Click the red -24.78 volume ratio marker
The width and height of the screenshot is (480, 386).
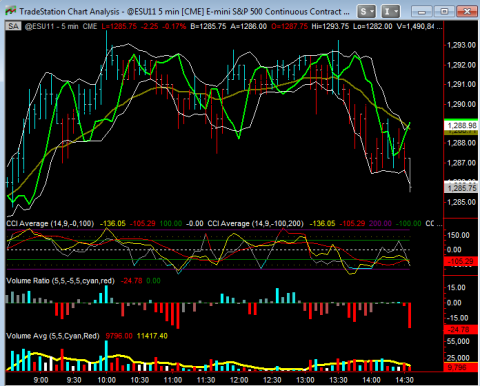[x=461, y=329]
